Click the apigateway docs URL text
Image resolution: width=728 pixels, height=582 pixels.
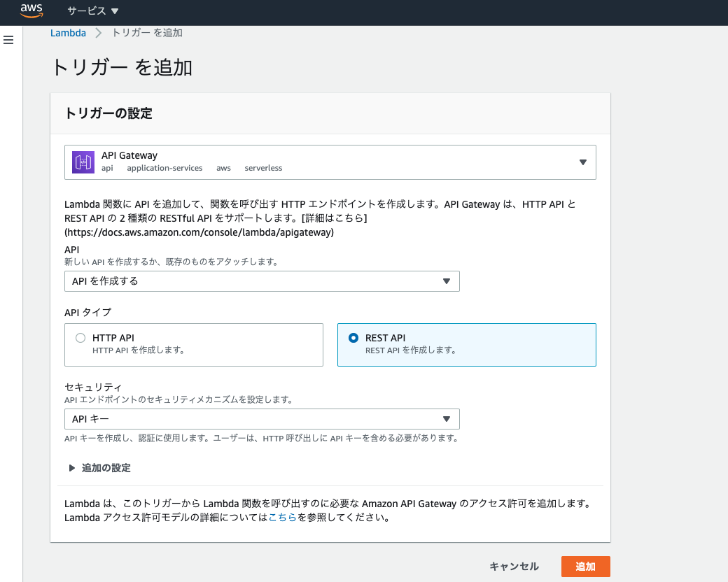[199, 232]
